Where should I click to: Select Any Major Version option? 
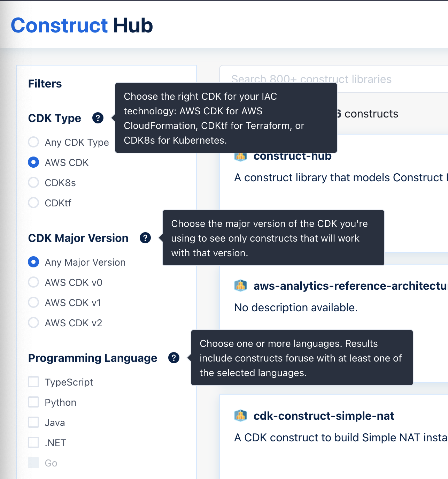pyautogui.click(x=33, y=262)
